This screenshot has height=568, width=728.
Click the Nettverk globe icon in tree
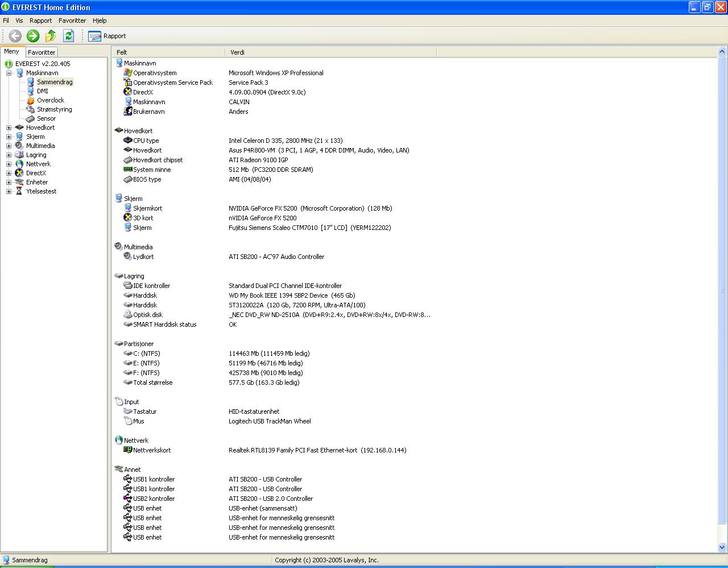coord(19,164)
